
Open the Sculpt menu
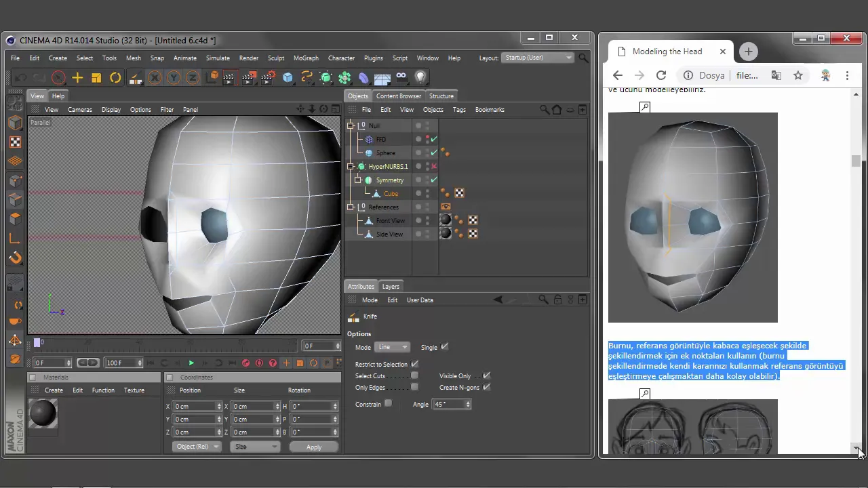coord(276,58)
